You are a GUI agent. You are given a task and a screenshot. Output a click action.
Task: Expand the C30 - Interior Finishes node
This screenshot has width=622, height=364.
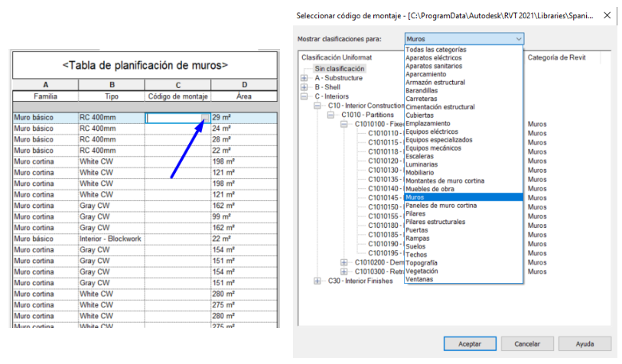(x=318, y=281)
